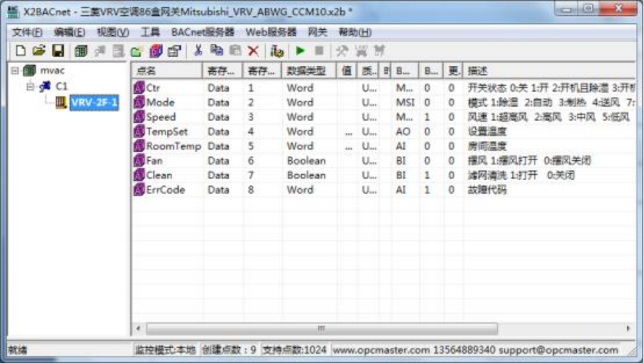Screen dimensions: 644x363
Task: Select the Speed point row
Action: tap(383, 117)
